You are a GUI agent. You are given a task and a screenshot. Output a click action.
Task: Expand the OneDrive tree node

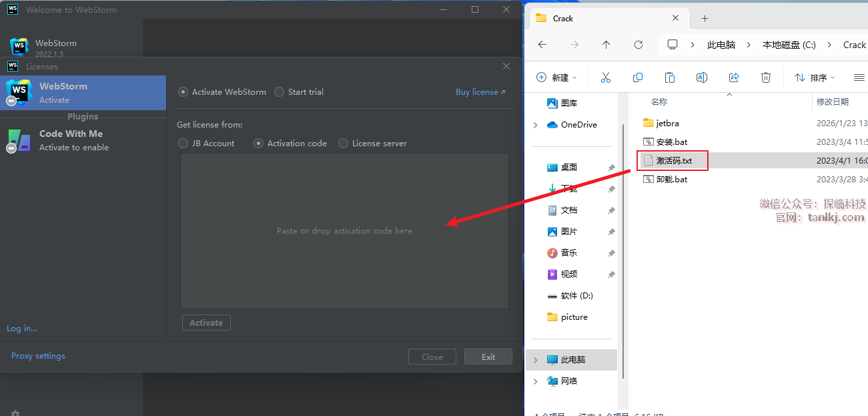[x=536, y=125]
